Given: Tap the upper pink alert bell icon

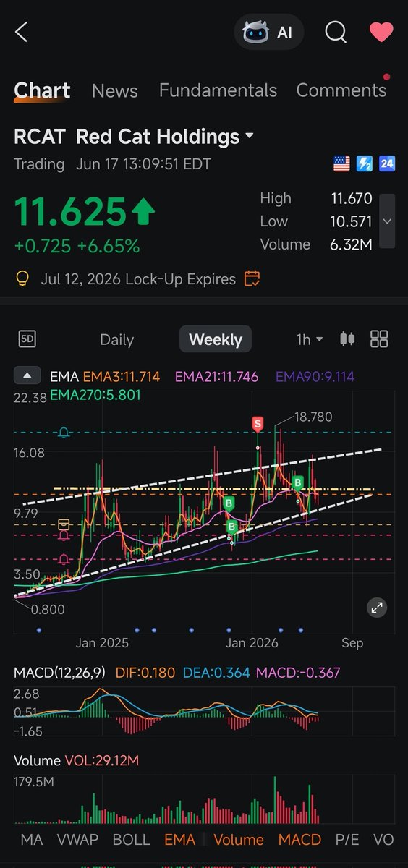Looking at the screenshot, I should tap(64, 535).
